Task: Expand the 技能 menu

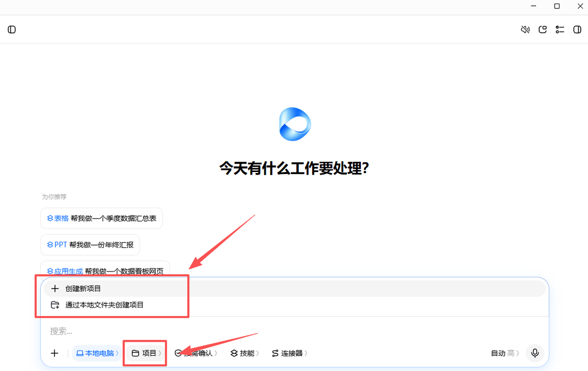Action: click(245, 353)
